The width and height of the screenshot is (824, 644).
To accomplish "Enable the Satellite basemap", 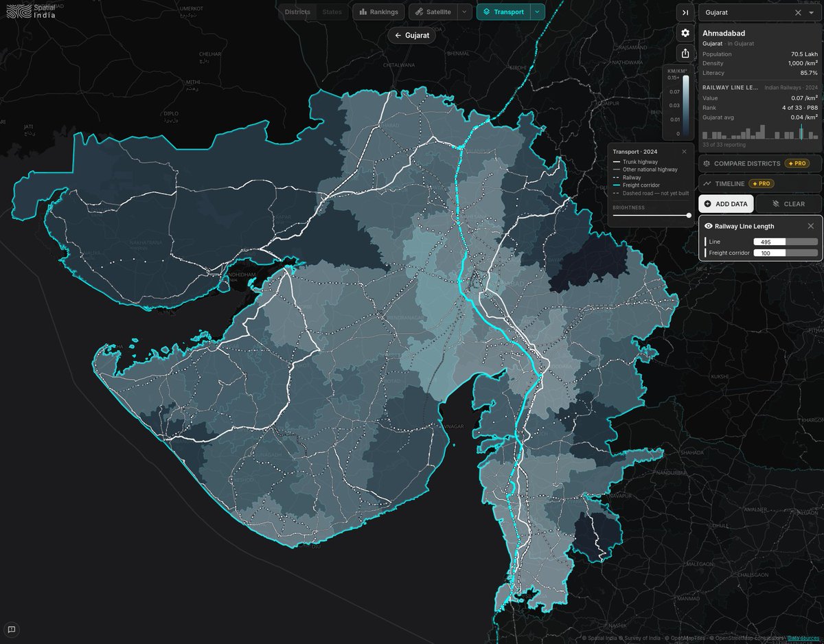I will (x=433, y=12).
